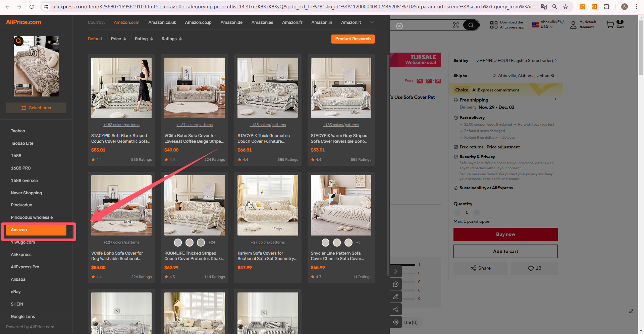The height and width of the screenshot is (334, 644).
Task: Click the smiley feedback icon on side toolbar
Action: (x=395, y=284)
